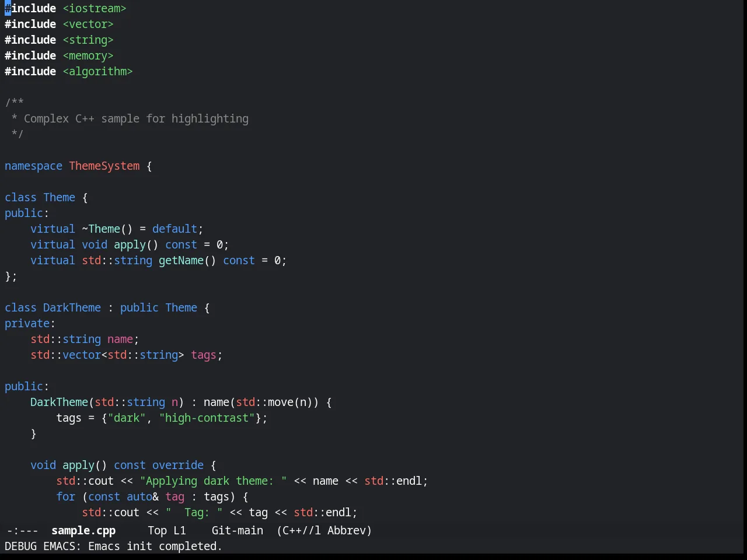747x560 pixels.
Task: Click the 'name' member variable declaration
Action: pos(120,339)
